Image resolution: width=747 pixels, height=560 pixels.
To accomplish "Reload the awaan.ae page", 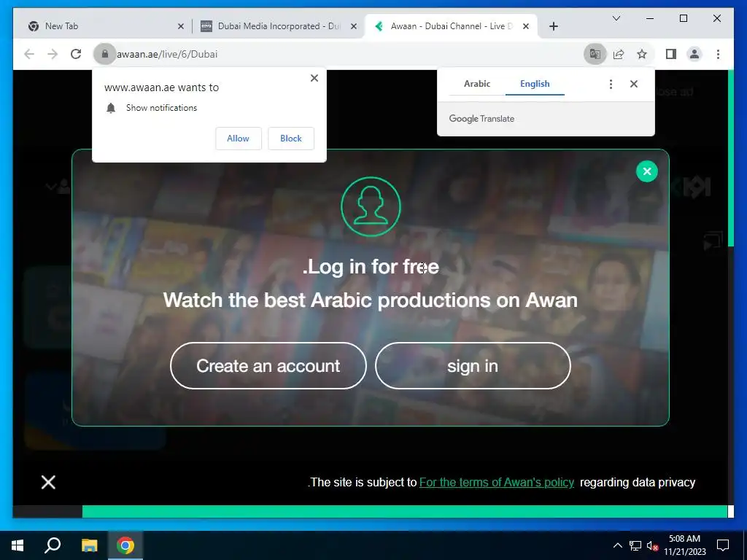I will coord(76,54).
